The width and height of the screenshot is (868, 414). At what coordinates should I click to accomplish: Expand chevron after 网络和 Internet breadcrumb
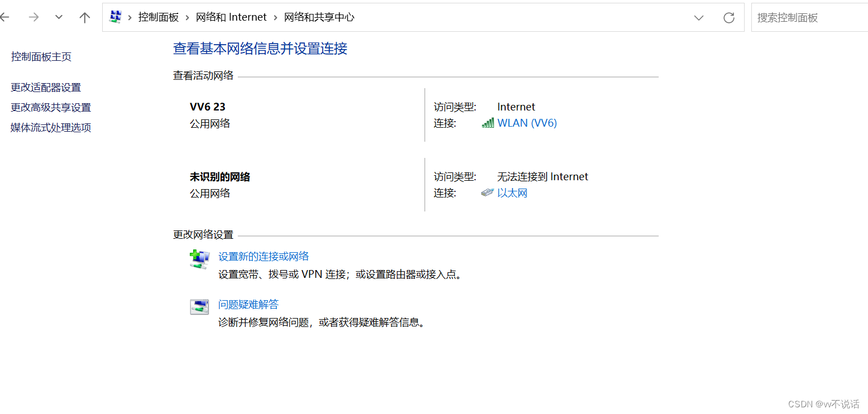click(275, 17)
